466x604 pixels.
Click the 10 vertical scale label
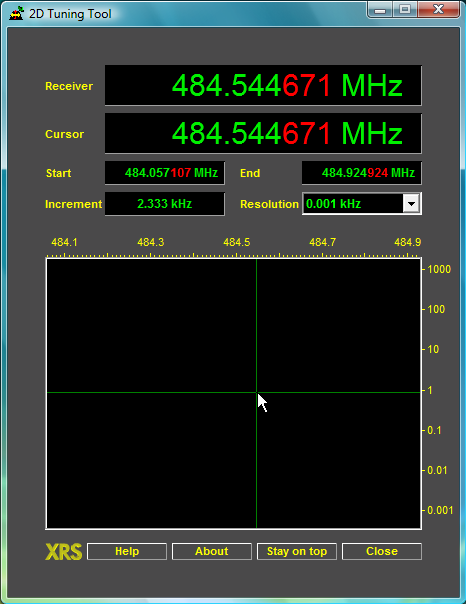pyautogui.click(x=433, y=349)
